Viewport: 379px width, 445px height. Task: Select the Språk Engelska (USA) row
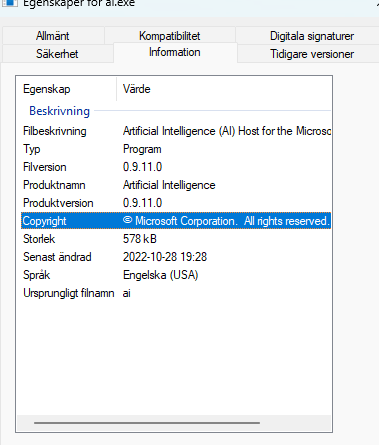(176, 275)
